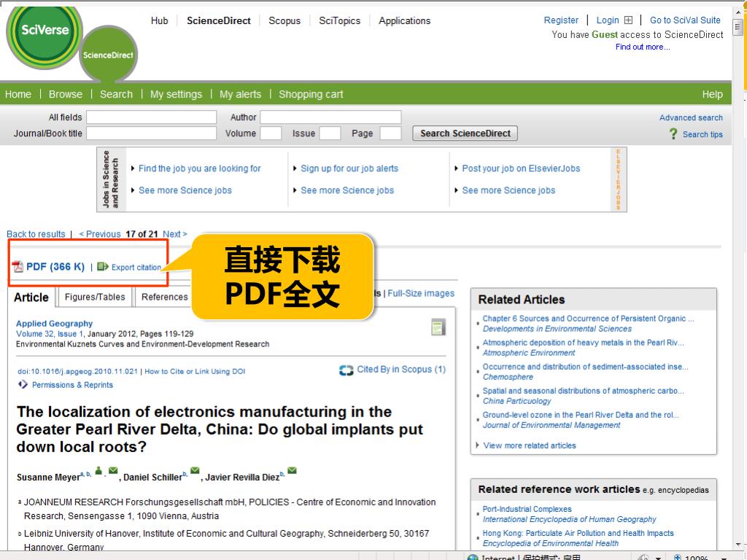Viewport: 747px width, 560px height.
Task: Click the Export citation arrow icon
Action: (x=102, y=267)
